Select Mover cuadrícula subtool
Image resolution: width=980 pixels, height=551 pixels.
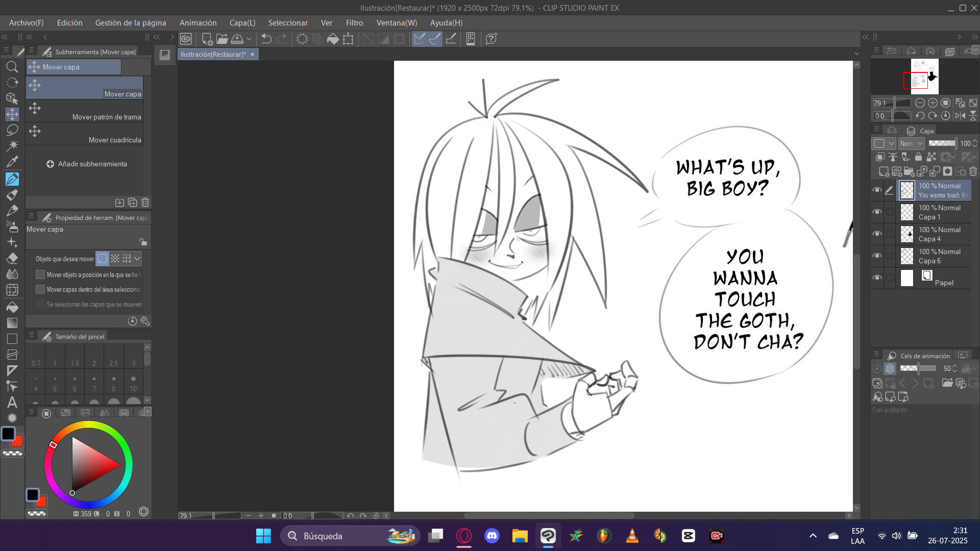click(x=85, y=134)
